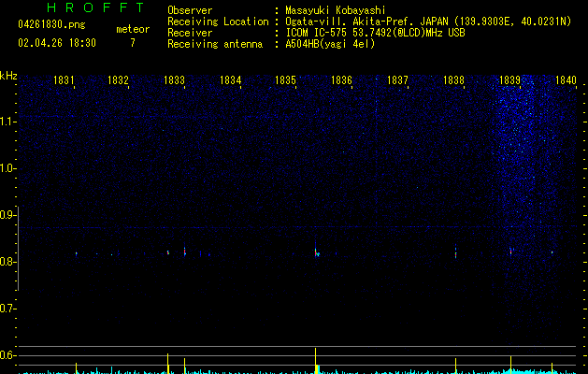Click the Observer field label
588x374 pixels.
tap(190, 10)
